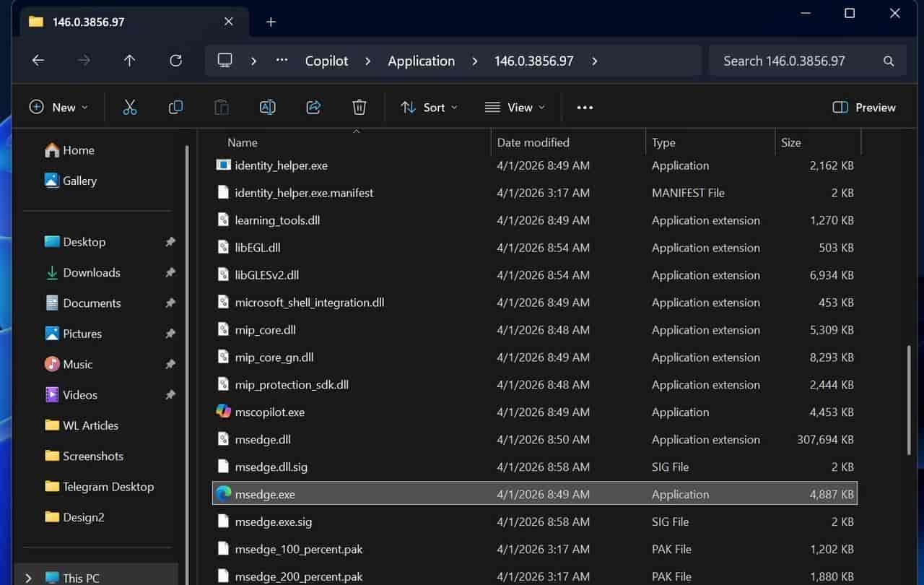Click the Delete trash icon
Image resolution: width=924 pixels, height=585 pixels.
[359, 108]
